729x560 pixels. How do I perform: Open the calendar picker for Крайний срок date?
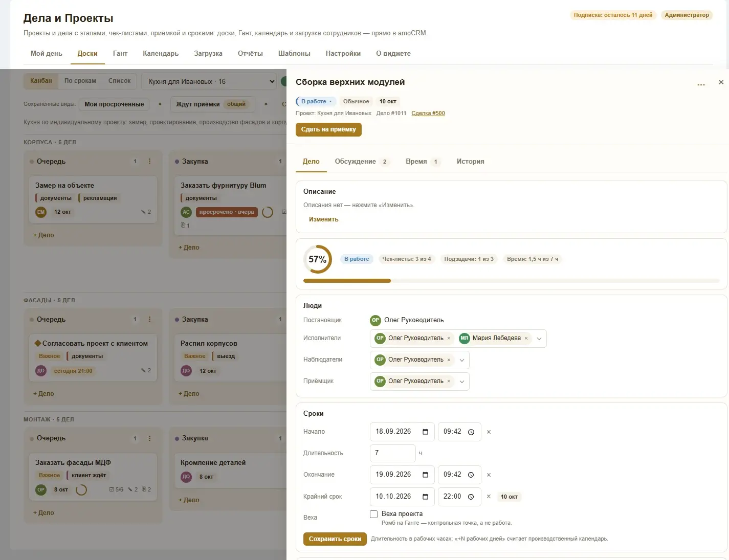tap(425, 497)
